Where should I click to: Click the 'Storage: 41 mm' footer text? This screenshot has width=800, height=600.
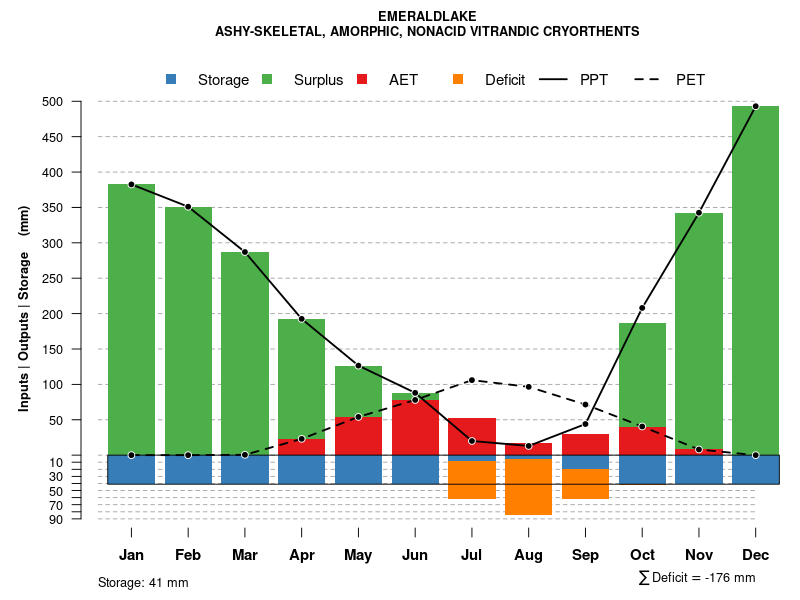tap(143, 582)
